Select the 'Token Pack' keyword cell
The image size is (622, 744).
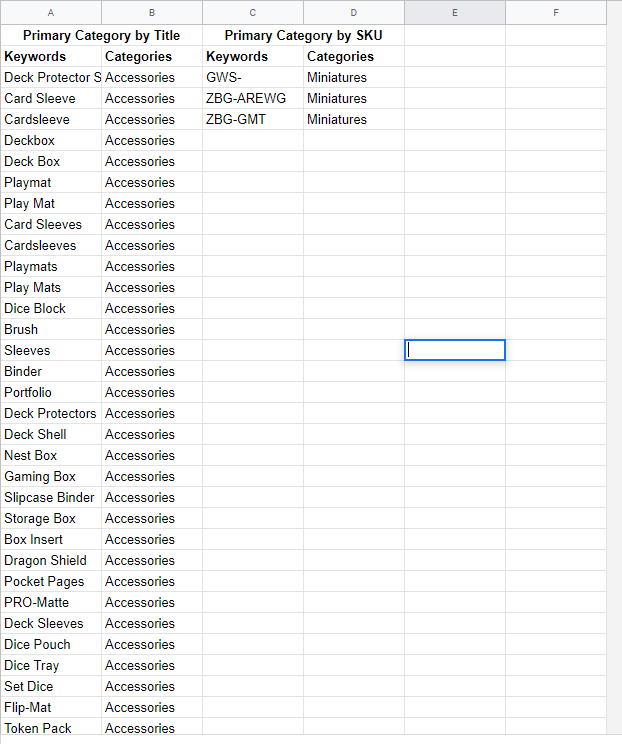51,728
